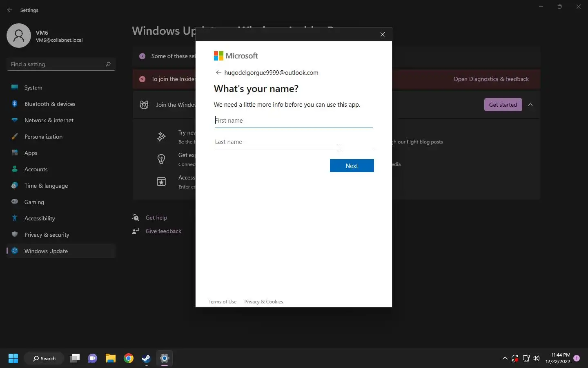Click the Get help headset icon
This screenshot has height=368, width=588.
(x=136, y=218)
